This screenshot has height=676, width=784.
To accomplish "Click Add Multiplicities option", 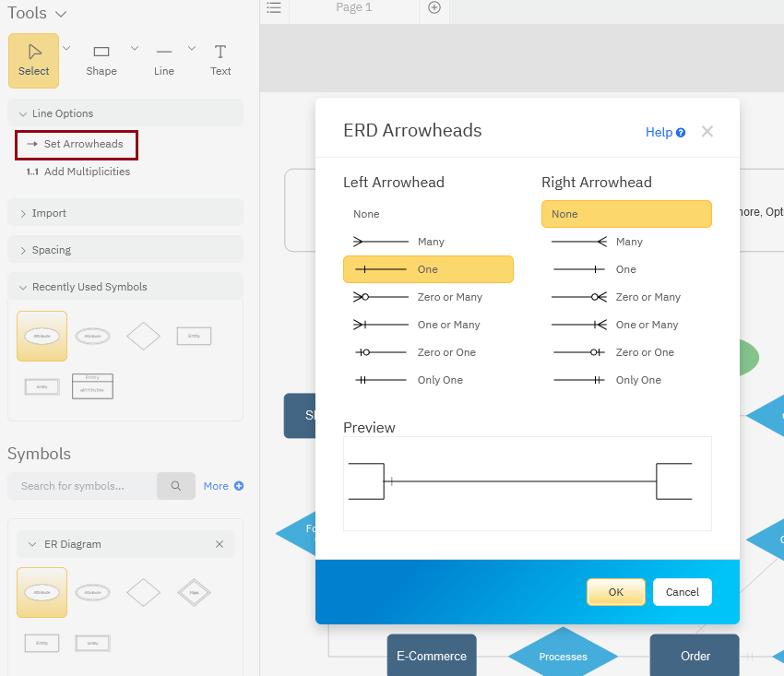I will click(87, 172).
